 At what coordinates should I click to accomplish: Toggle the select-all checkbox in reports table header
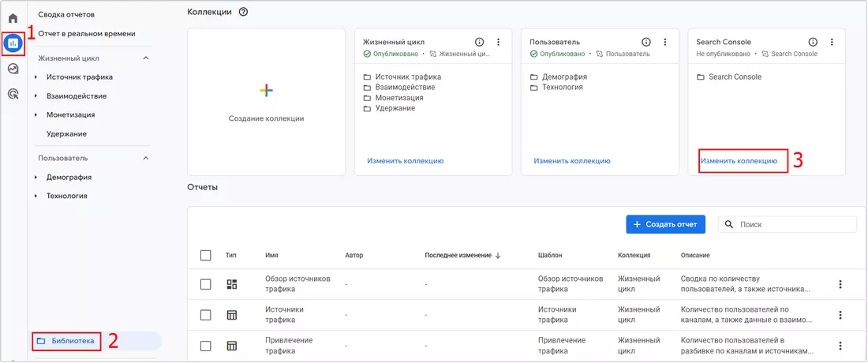click(205, 255)
